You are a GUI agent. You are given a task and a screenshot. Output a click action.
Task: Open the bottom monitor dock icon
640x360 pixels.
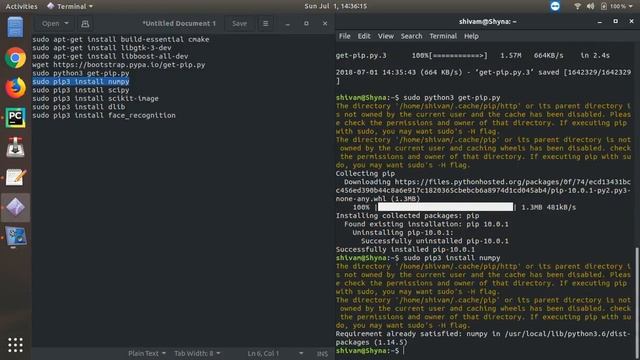click(x=15, y=237)
